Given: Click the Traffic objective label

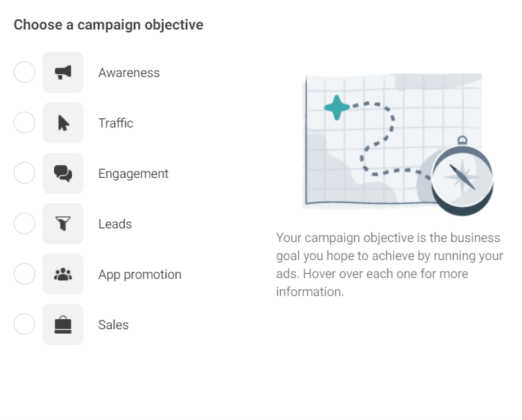Looking at the screenshot, I should tap(116, 123).
